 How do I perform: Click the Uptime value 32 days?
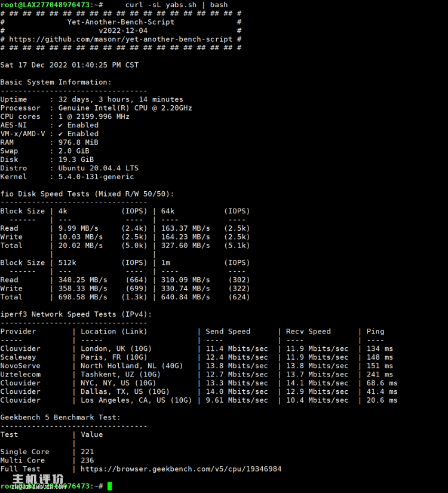[x=121, y=99]
